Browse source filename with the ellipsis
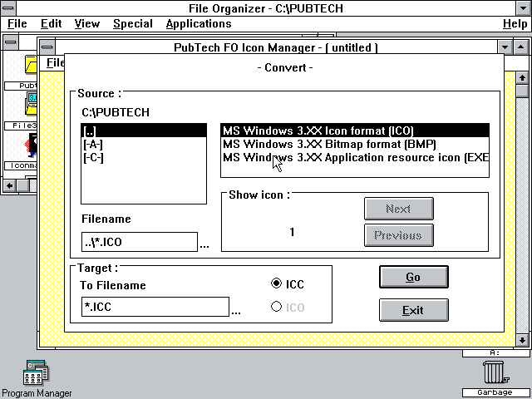The image size is (532, 399). (x=204, y=245)
